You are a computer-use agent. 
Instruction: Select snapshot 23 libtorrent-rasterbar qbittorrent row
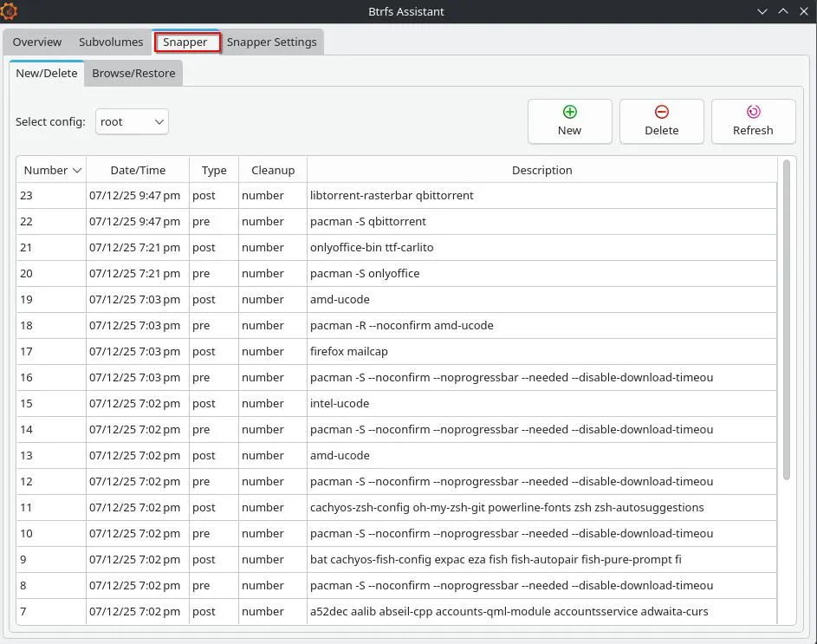pos(397,196)
